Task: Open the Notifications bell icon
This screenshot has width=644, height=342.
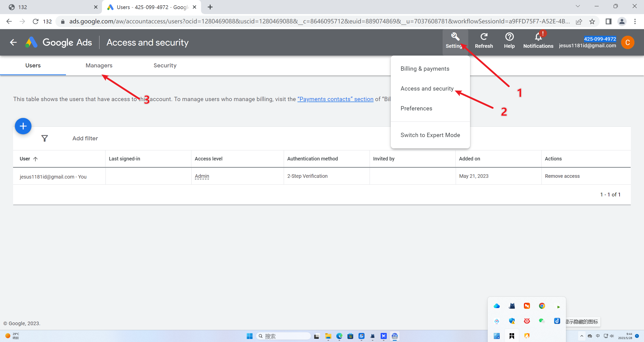Action: 538,37
